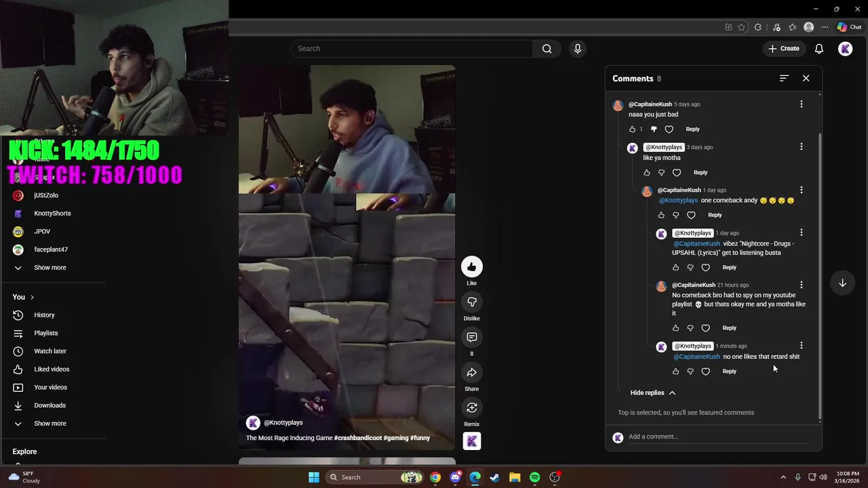Open faceplant47 subscription channel
The image size is (868, 488).
pos(51,249)
